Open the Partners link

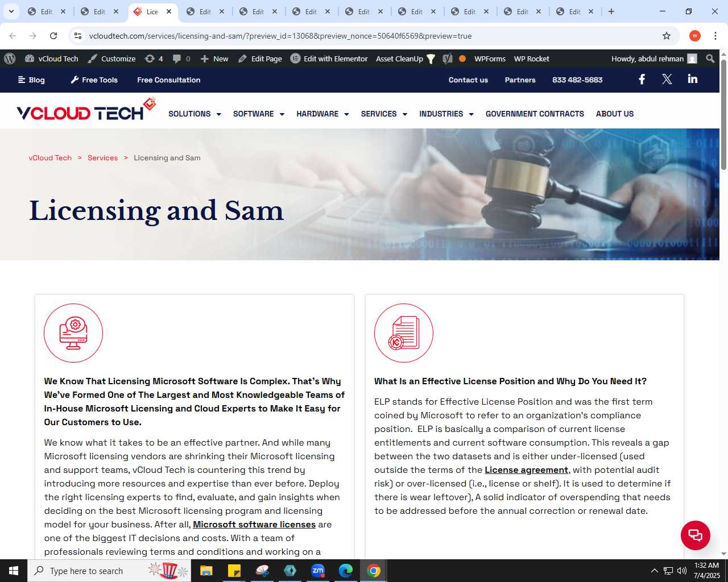point(520,80)
